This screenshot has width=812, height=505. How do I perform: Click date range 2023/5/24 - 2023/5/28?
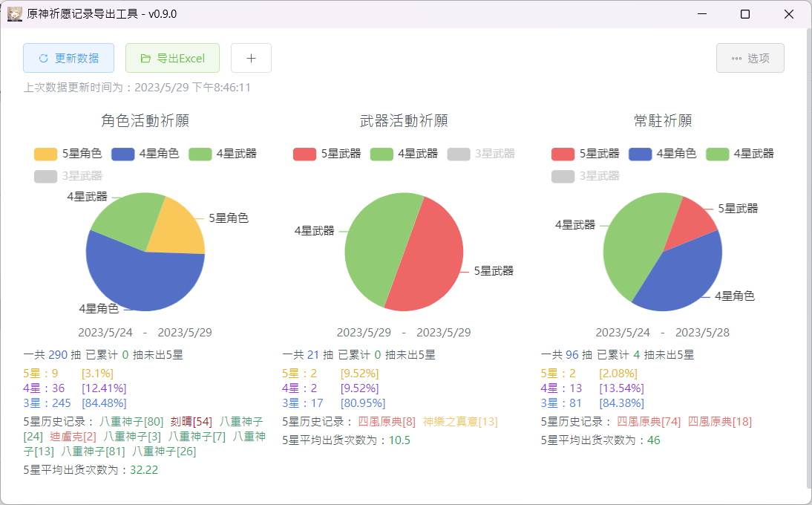click(x=662, y=333)
